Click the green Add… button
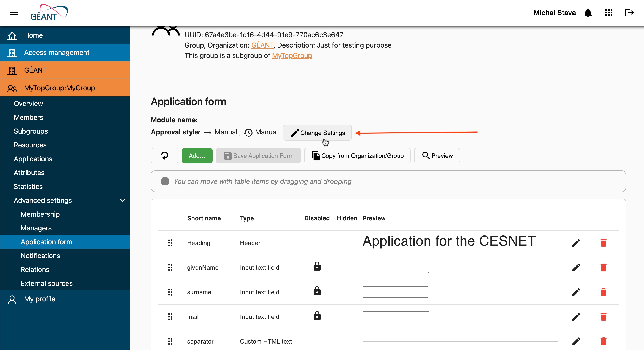The height and width of the screenshot is (350, 644). 197,156
